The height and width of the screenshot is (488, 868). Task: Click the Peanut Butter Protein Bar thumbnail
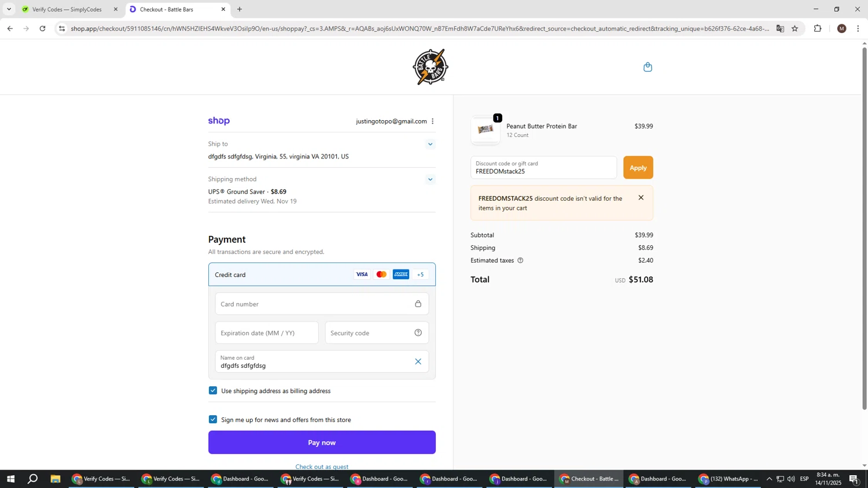(485, 130)
